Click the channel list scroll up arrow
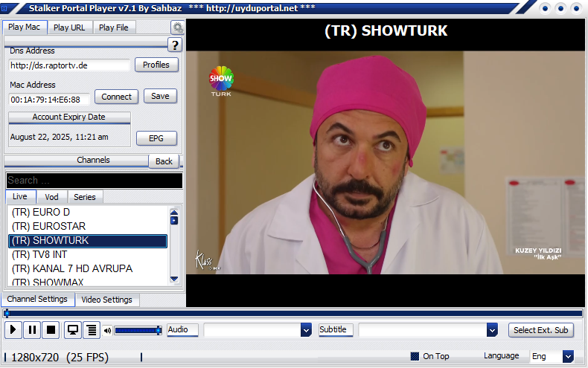The width and height of the screenshot is (588, 368). pyautogui.click(x=174, y=213)
